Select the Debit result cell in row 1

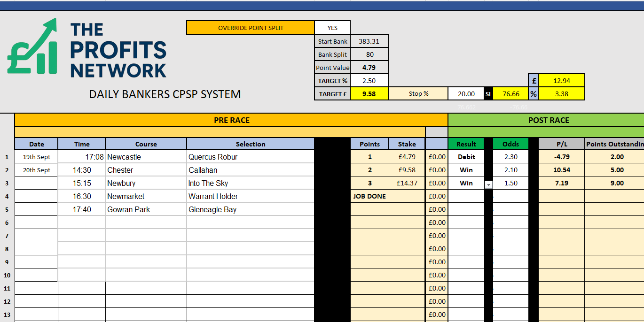(466, 157)
